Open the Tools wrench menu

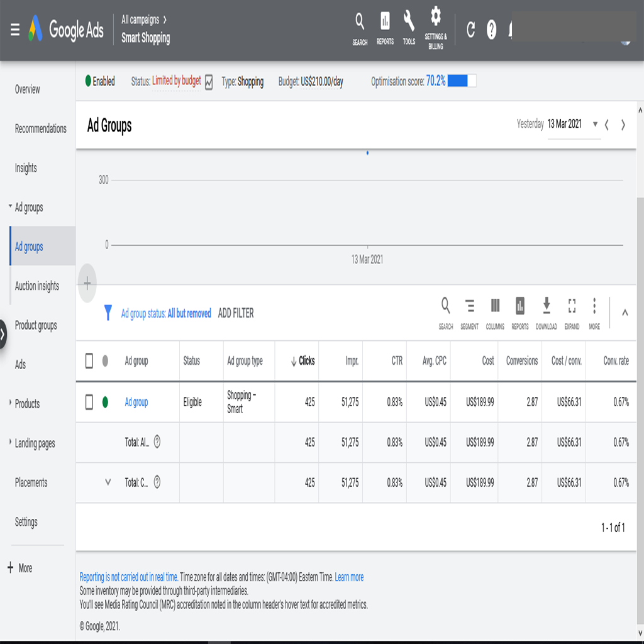[x=409, y=27]
